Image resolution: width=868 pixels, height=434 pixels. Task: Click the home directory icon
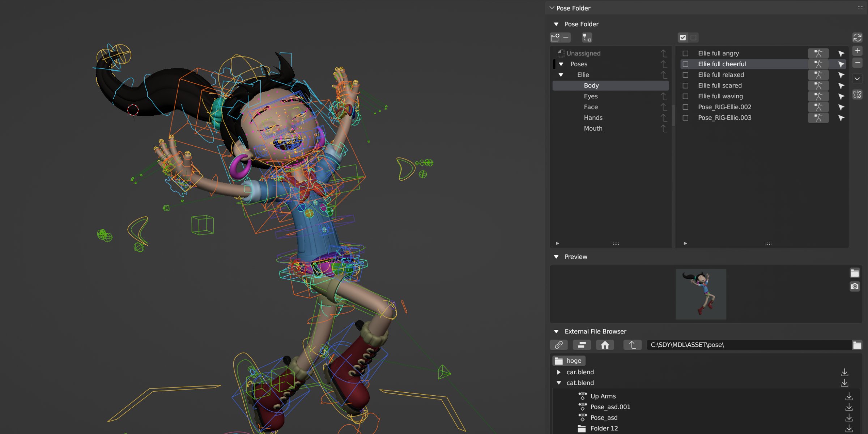(605, 345)
